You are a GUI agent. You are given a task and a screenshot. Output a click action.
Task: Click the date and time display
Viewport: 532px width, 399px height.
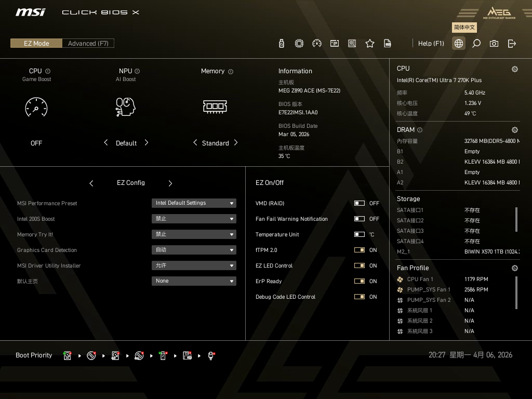click(x=470, y=355)
